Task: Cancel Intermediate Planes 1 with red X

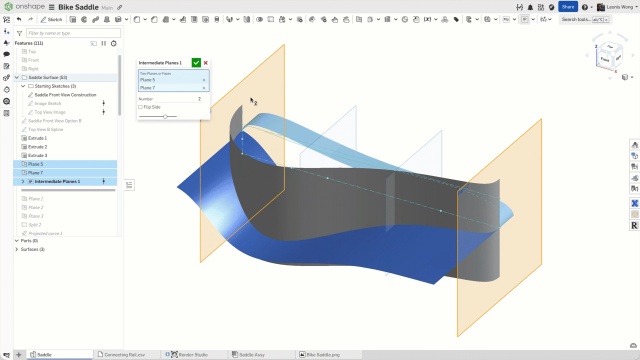Action: (x=206, y=63)
